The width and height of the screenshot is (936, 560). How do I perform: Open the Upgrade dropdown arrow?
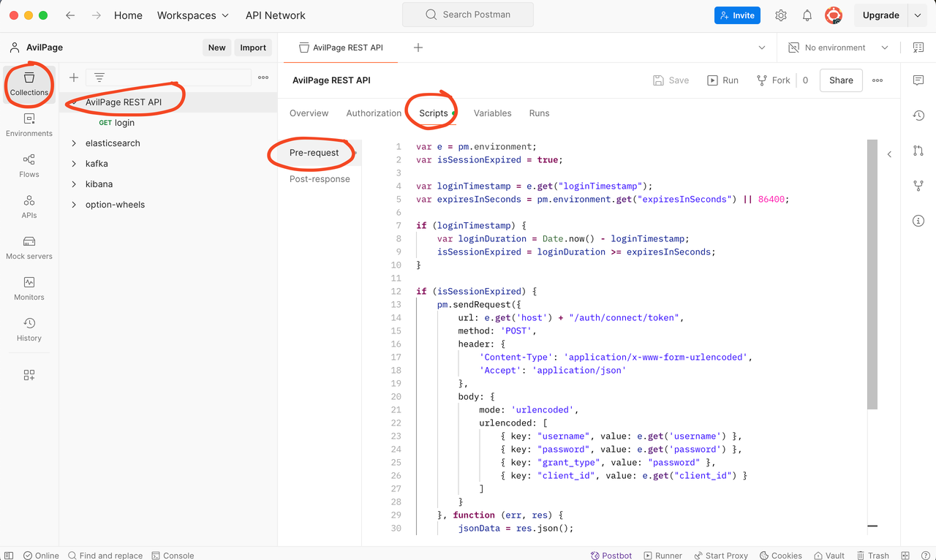tap(918, 15)
